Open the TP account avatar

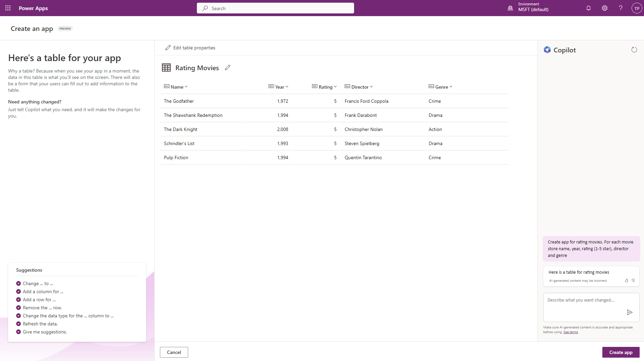[636, 8]
